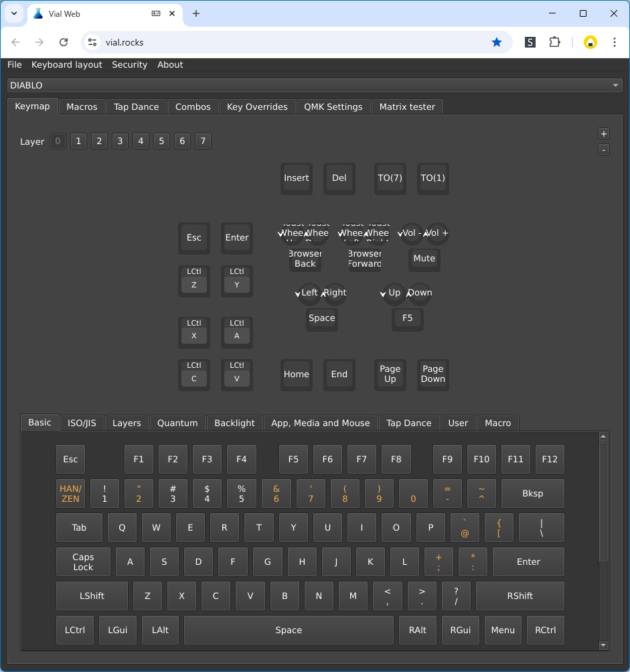Switch to ISO/JIS keycode tab
630x672 pixels.
pyautogui.click(x=82, y=423)
